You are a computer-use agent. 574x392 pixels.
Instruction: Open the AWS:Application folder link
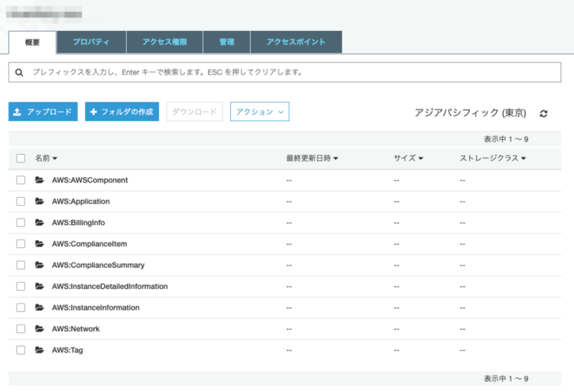(80, 201)
